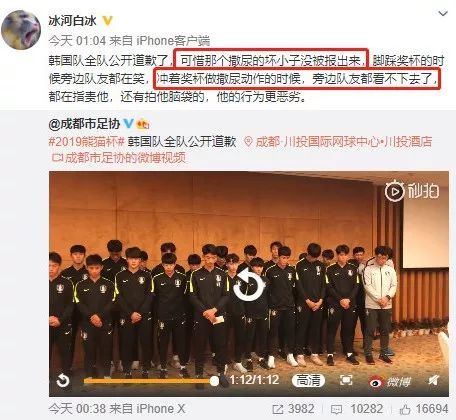Screen dimensions: 456x420
Task: Replay video with center circular arrow
Action: click(x=249, y=287)
